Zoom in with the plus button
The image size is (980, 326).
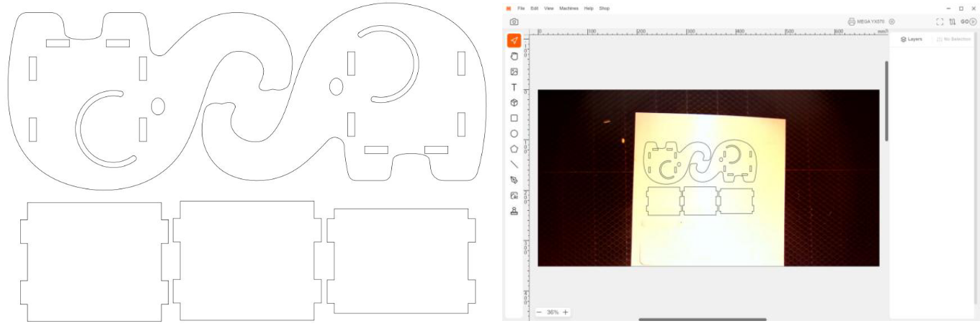[x=566, y=312]
